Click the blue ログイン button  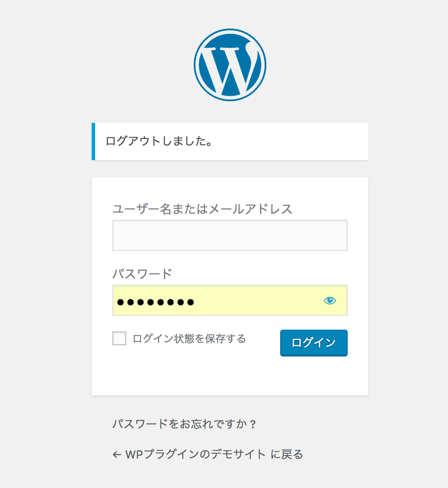(314, 343)
